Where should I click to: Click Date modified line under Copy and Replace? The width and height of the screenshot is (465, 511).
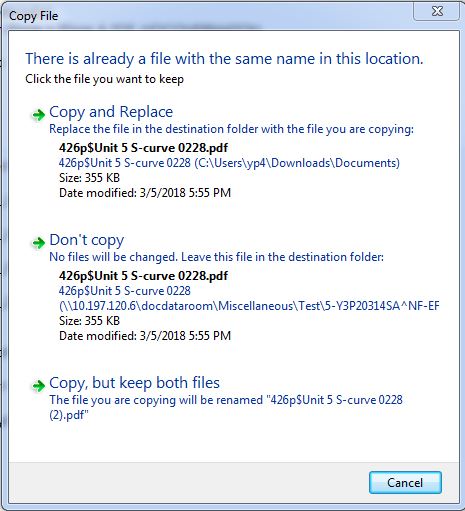point(145,193)
